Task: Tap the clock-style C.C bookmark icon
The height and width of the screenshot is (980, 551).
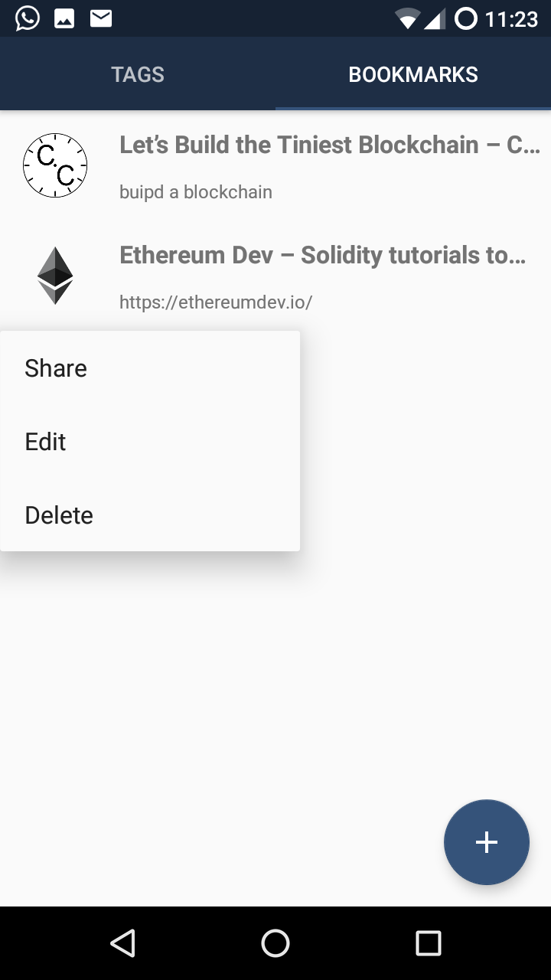Action: click(55, 165)
